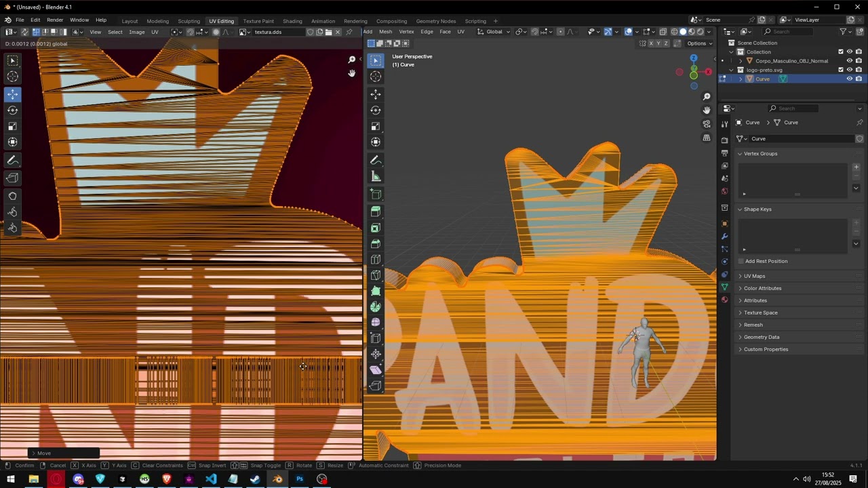Open the Mesh menu in the 3D viewport

coord(385,32)
